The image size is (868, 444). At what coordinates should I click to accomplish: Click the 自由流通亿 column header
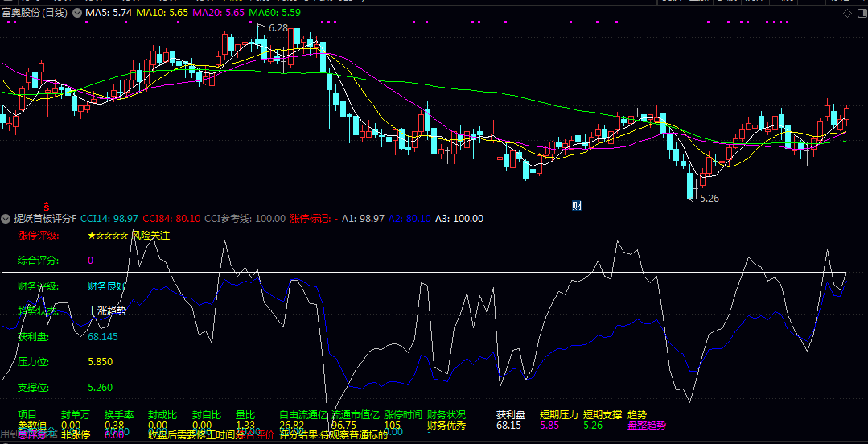pos(303,415)
